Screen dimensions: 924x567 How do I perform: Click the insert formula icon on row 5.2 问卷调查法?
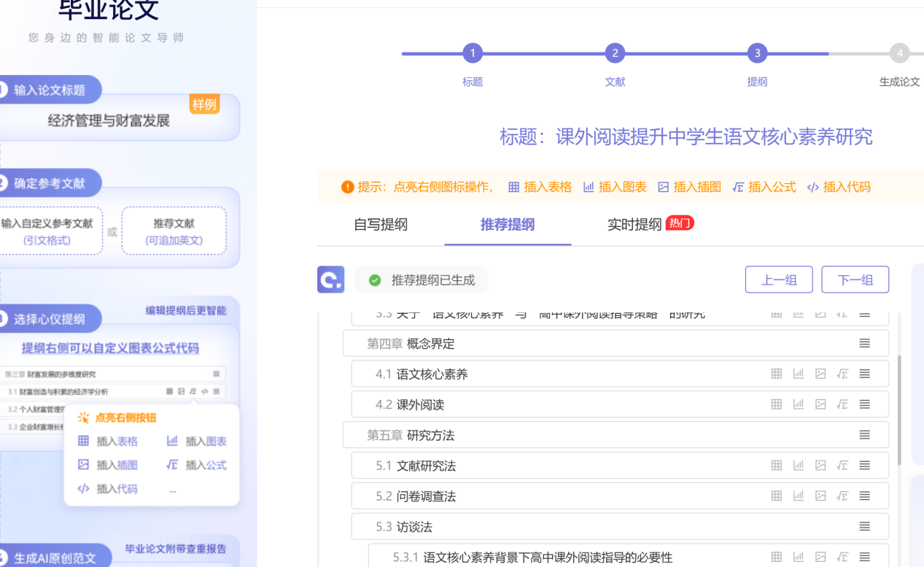[842, 495]
